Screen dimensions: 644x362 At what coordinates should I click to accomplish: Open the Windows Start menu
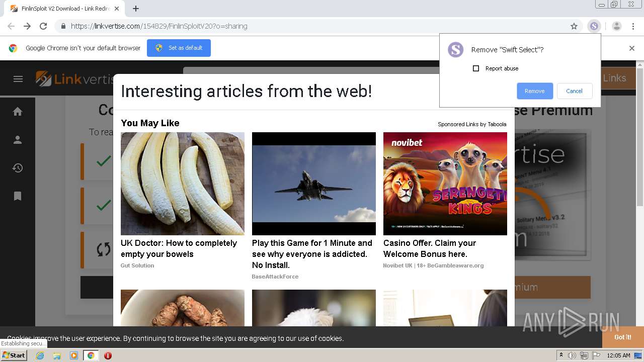(x=14, y=355)
